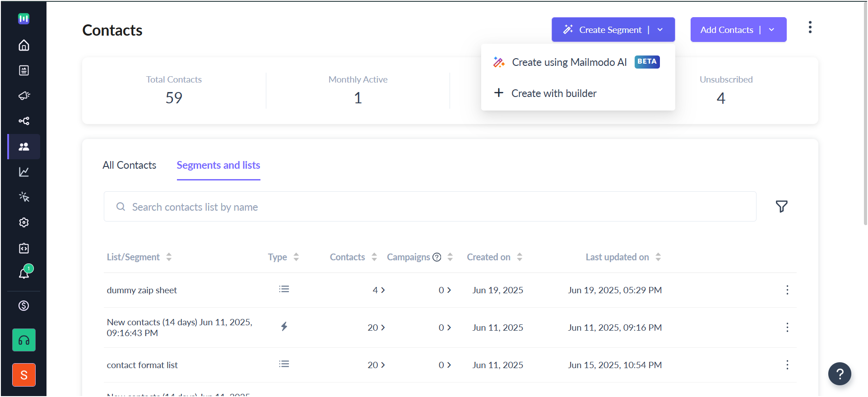Click the page vertical scrollbar
The width and height of the screenshot is (868, 397).
[x=865, y=113]
